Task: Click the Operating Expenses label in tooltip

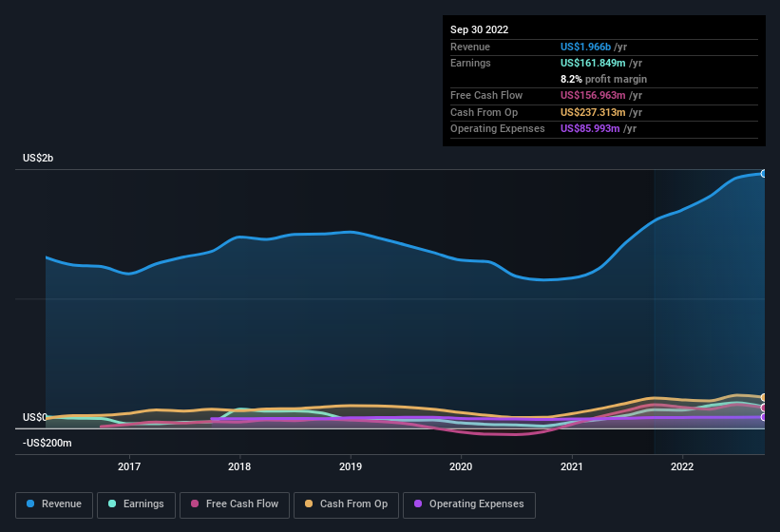Action: (x=498, y=129)
